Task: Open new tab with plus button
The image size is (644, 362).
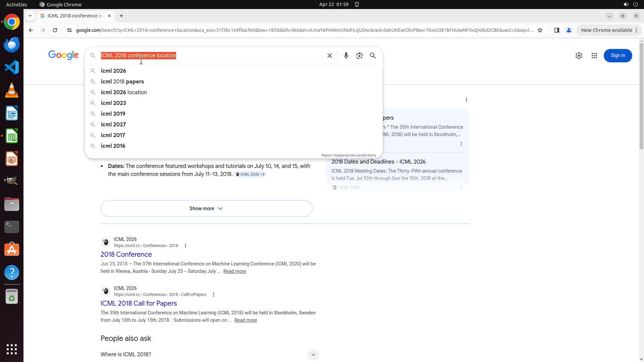Action: coord(121,16)
